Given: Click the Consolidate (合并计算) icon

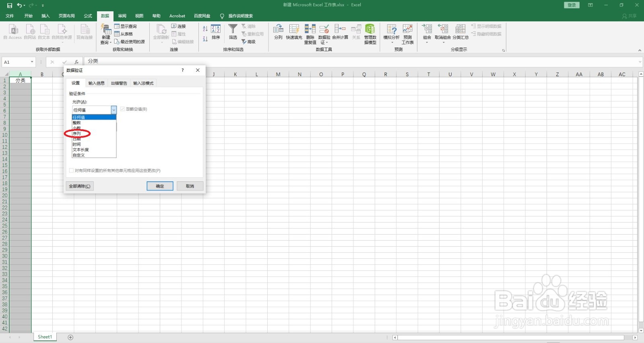Looking at the screenshot, I should [340, 29].
